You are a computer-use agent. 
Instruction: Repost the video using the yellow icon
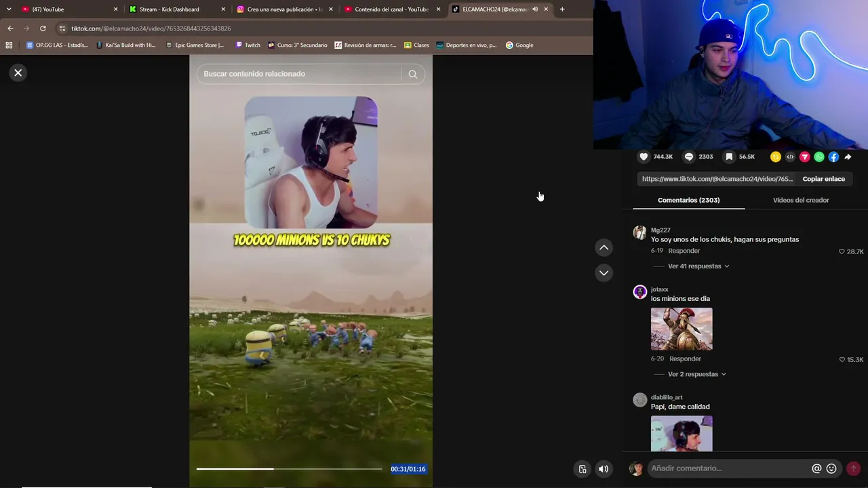[x=776, y=157]
